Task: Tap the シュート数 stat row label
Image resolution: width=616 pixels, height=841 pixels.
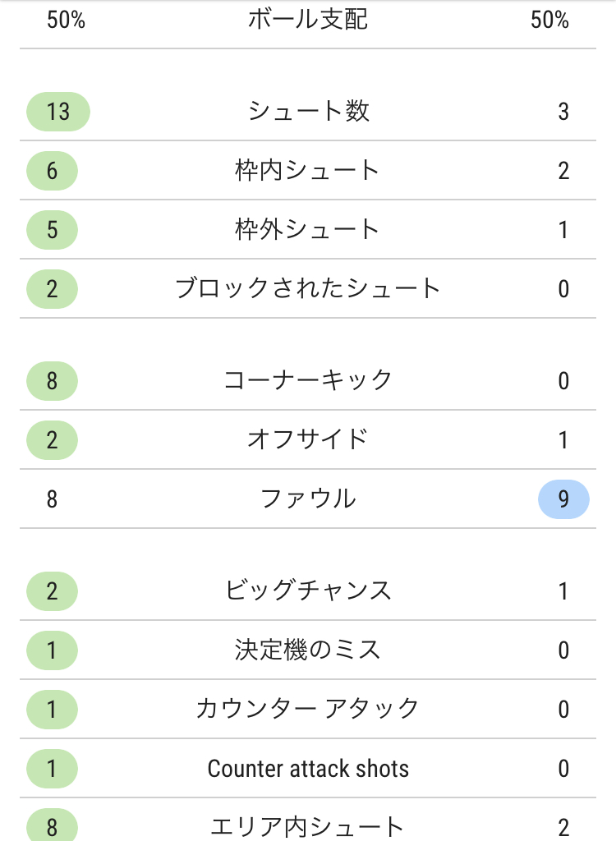Action: point(308,111)
